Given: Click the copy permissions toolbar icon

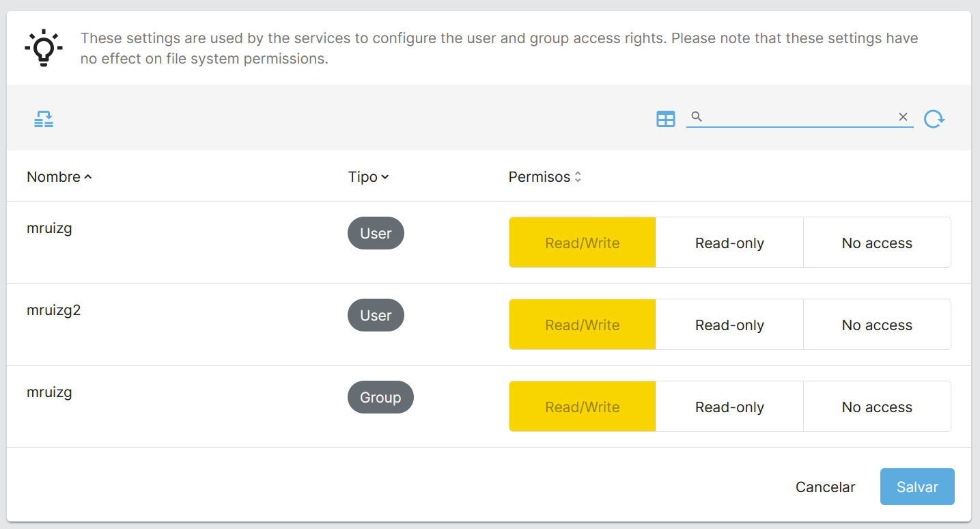Looking at the screenshot, I should click(44, 119).
